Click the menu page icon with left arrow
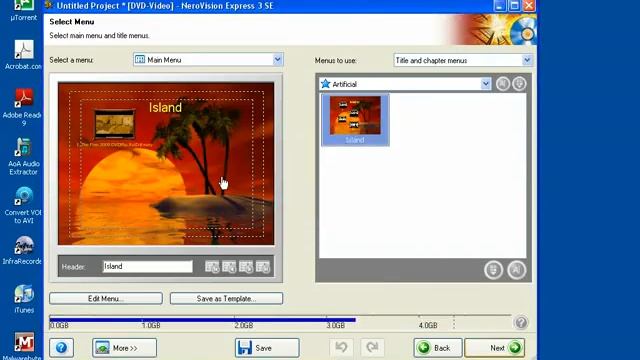Image resolution: width=640 pixels, height=360 pixels. coord(229,267)
